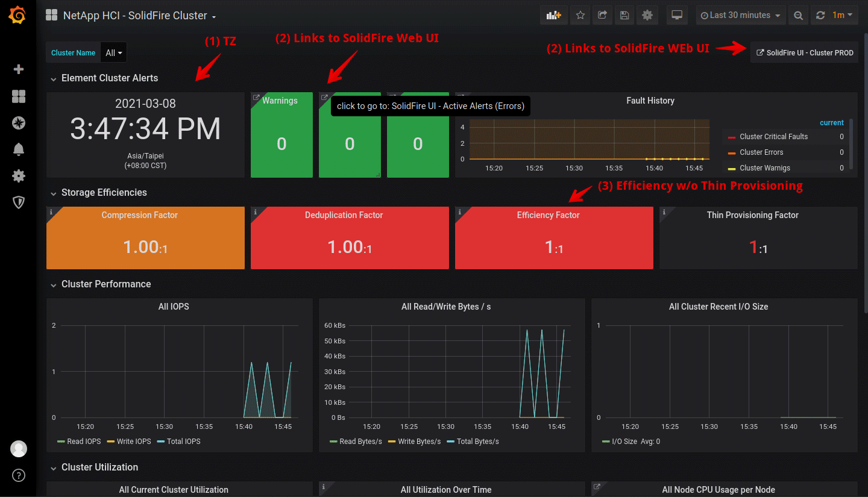The width and height of the screenshot is (868, 497).
Task: Open the Efficiency Factor panel title menu
Action: click(549, 215)
